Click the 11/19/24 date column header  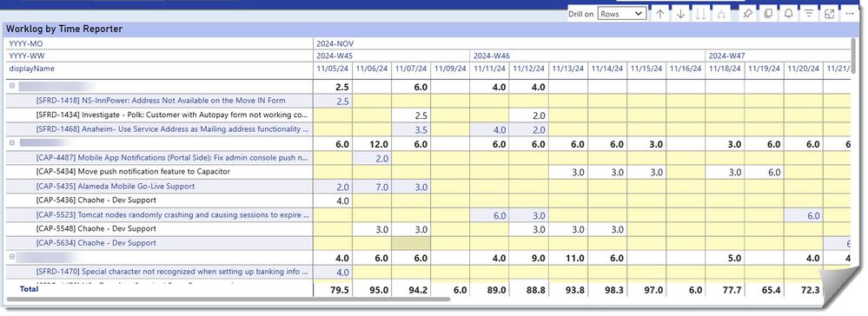(764, 69)
